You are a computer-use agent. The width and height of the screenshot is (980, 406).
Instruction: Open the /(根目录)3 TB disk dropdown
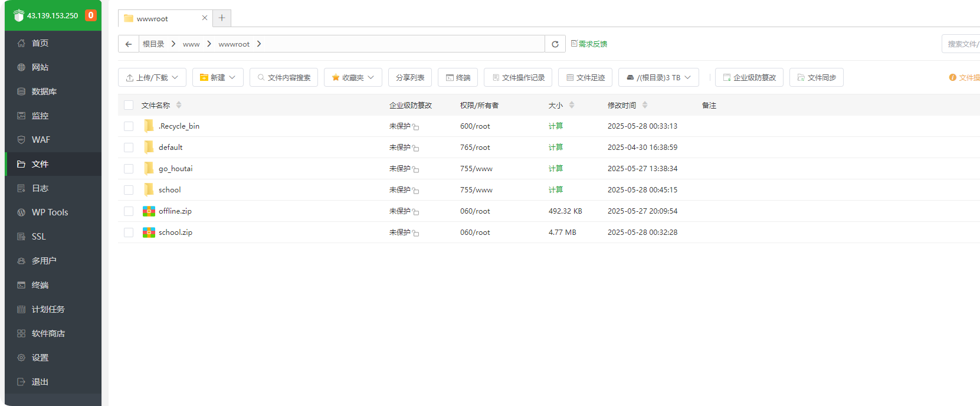(x=658, y=77)
